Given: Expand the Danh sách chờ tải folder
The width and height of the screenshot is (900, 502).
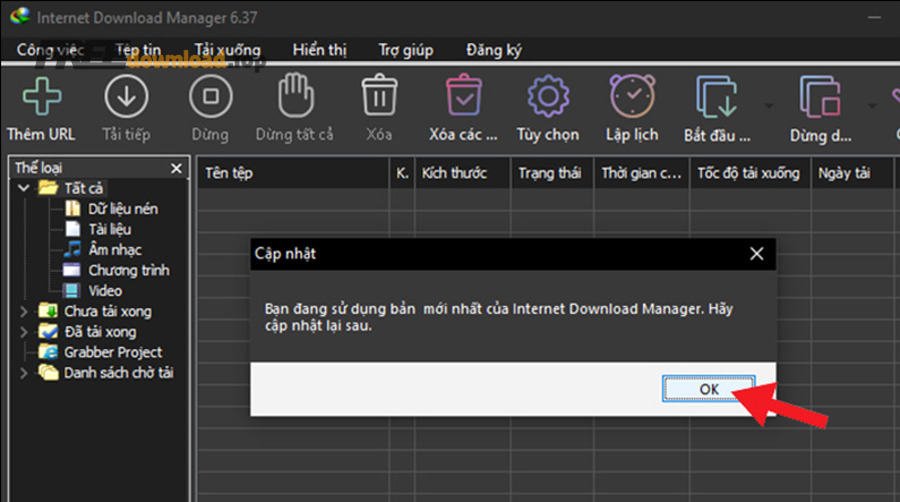Looking at the screenshot, I should [x=24, y=373].
